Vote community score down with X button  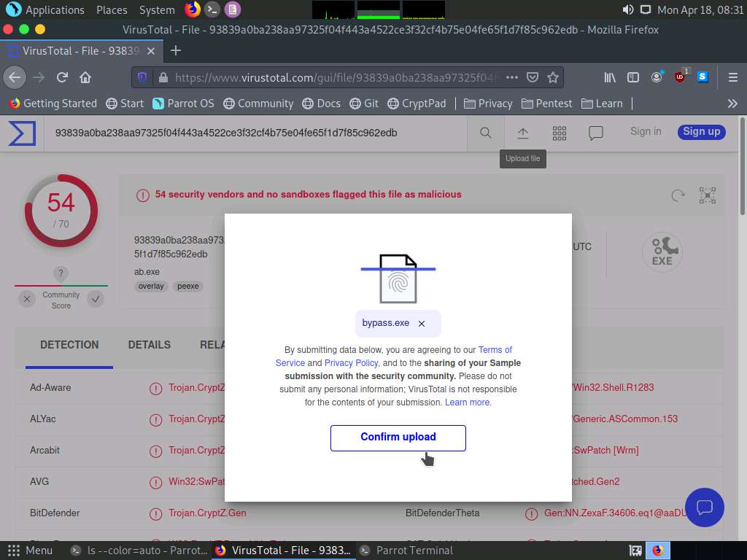point(27,299)
